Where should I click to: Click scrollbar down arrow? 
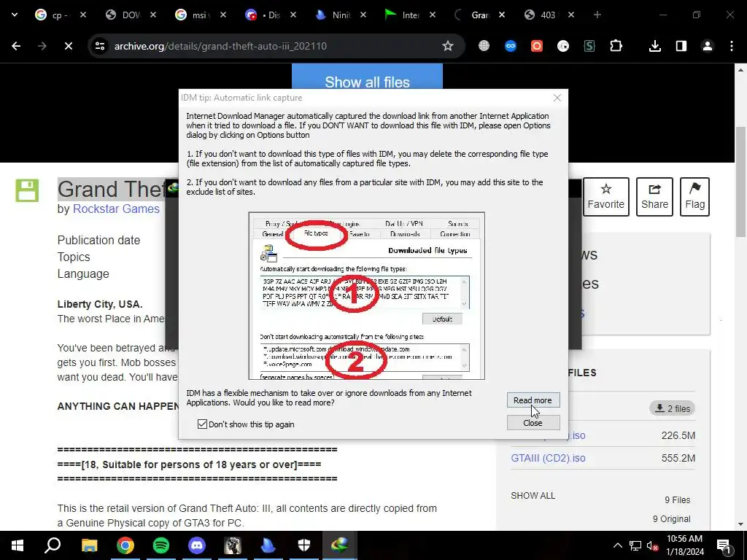[x=740, y=524]
